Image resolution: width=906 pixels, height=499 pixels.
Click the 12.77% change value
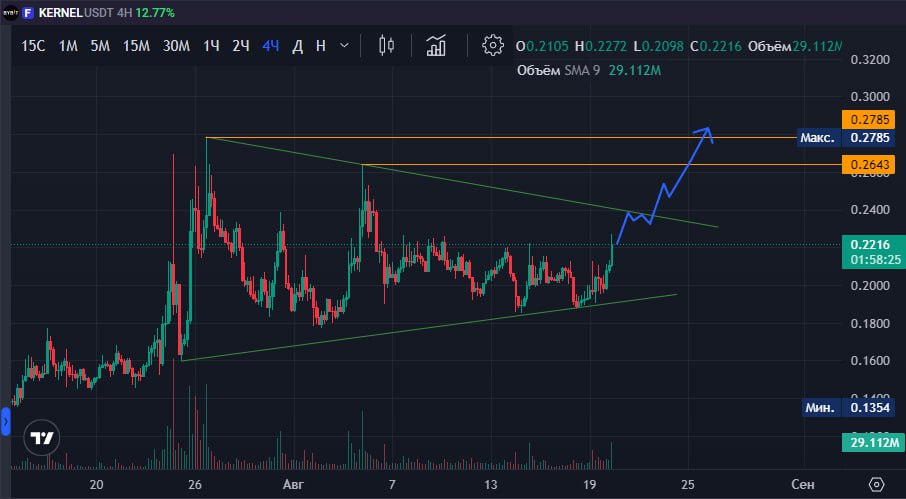pos(155,13)
